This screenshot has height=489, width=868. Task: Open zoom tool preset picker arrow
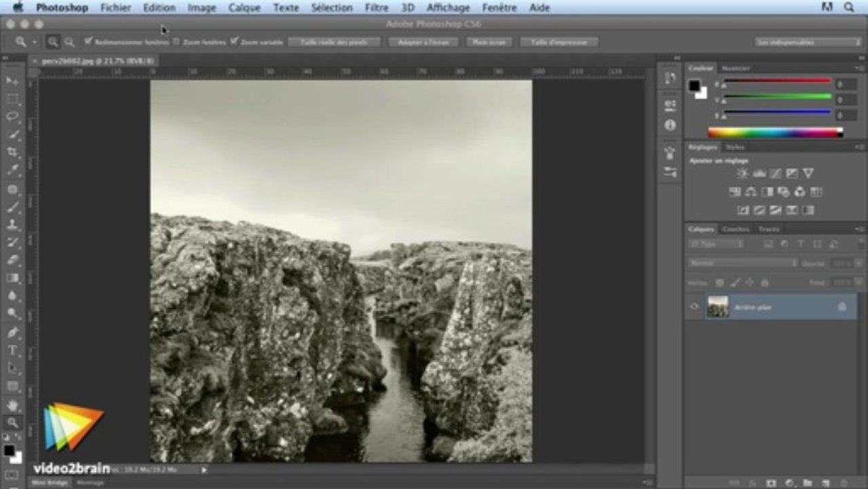[x=35, y=42]
